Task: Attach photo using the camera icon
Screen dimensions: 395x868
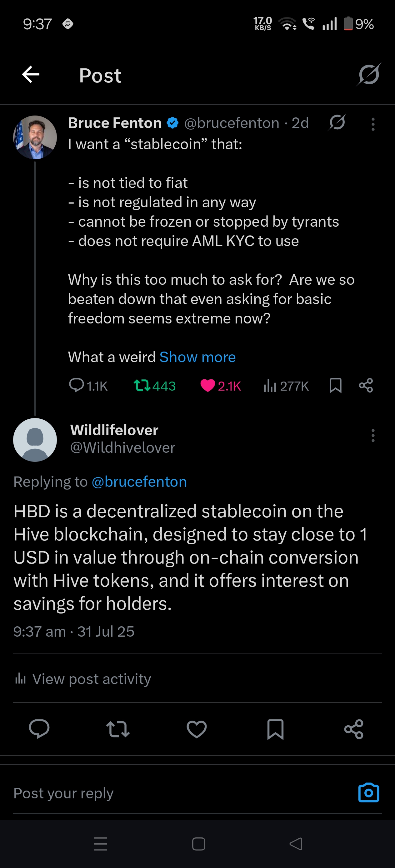Action: pyautogui.click(x=369, y=792)
